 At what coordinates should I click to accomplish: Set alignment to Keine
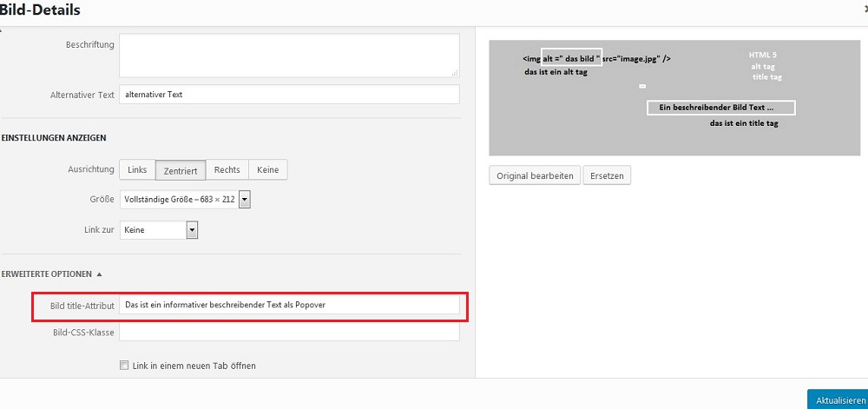pyautogui.click(x=268, y=170)
